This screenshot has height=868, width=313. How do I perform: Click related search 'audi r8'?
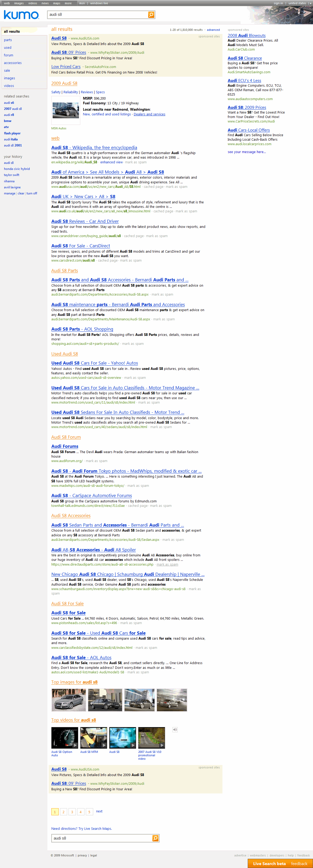click(x=9, y=115)
